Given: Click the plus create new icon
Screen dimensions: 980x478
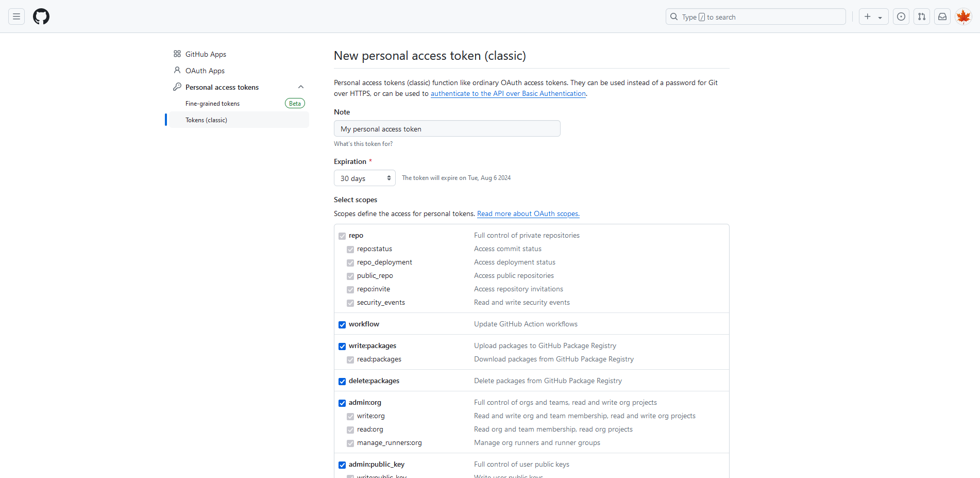Looking at the screenshot, I should [x=868, y=17].
